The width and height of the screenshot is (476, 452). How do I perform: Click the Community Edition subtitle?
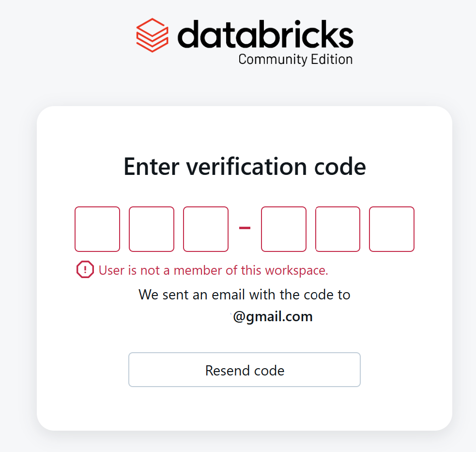point(295,60)
